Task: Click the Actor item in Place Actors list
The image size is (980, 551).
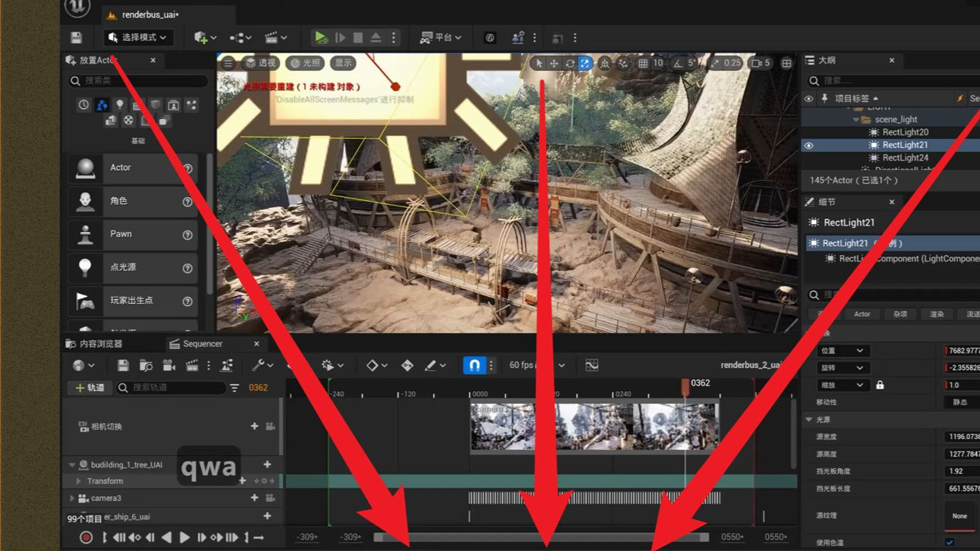Action: pos(131,168)
